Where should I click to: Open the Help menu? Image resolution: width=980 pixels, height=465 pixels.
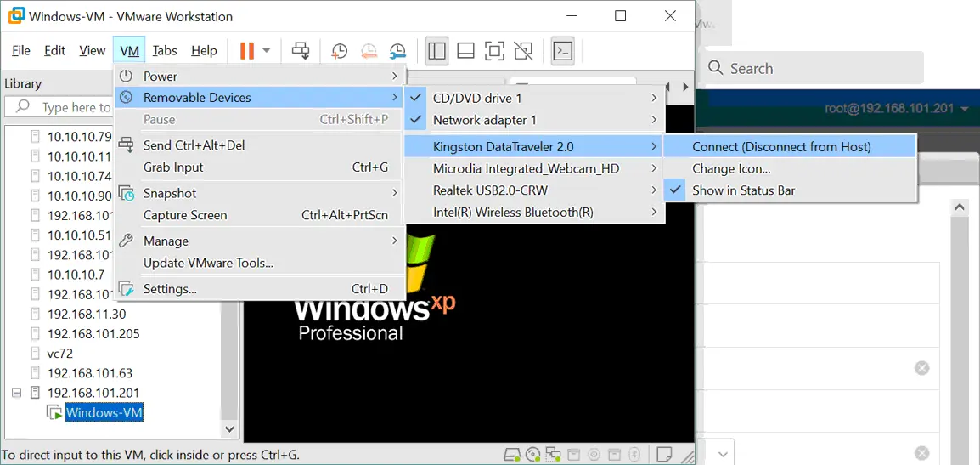click(205, 51)
